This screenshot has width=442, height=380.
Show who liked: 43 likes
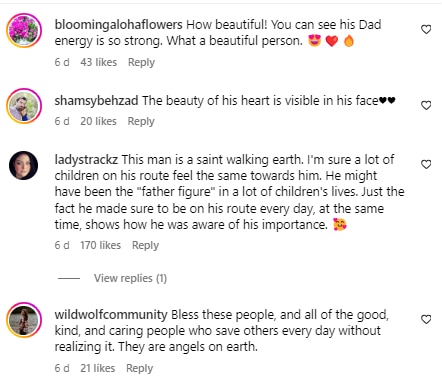pos(99,62)
